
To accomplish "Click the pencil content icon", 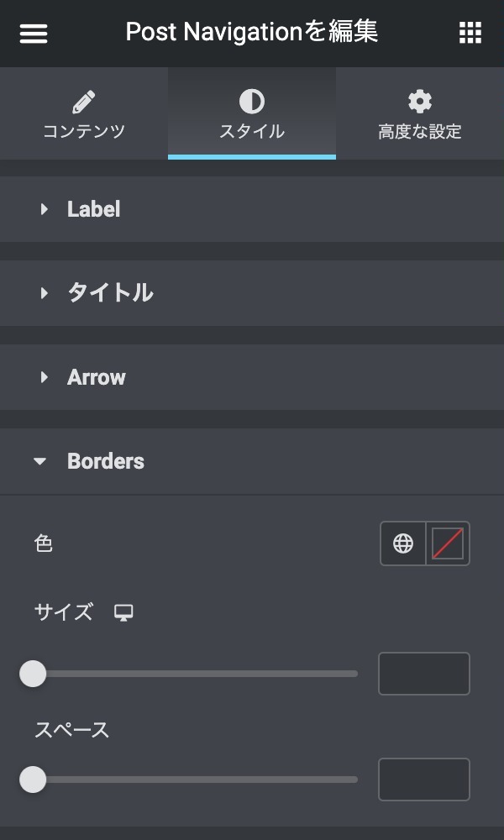I will [84, 102].
